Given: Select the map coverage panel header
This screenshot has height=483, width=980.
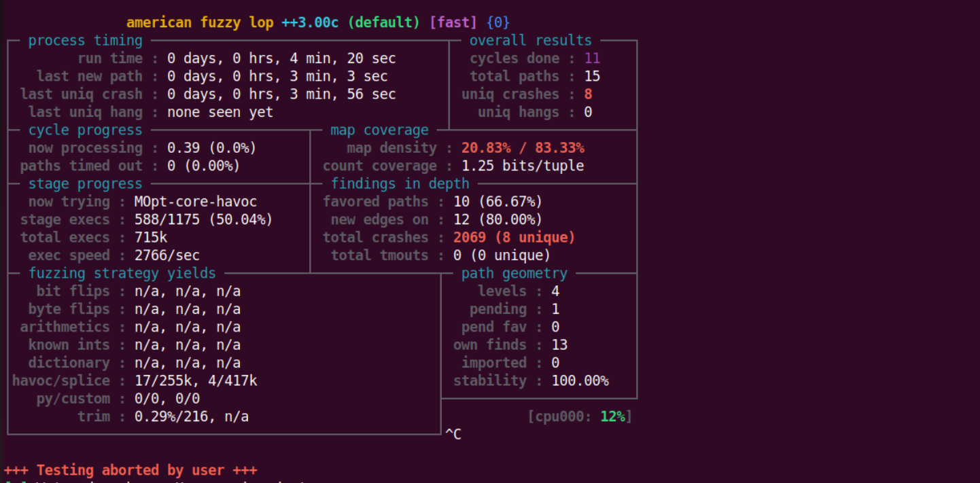Looking at the screenshot, I should pyautogui.click(x=379, y=130).
